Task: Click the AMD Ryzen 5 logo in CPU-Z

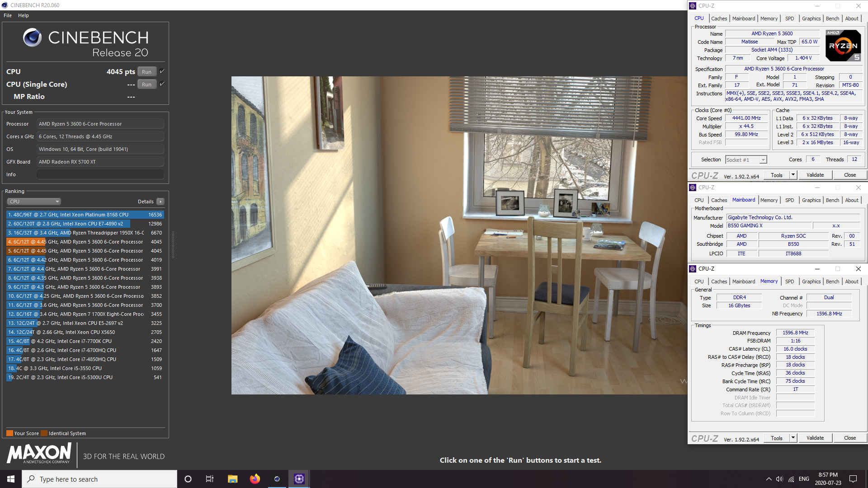Action: pos(843,46)
